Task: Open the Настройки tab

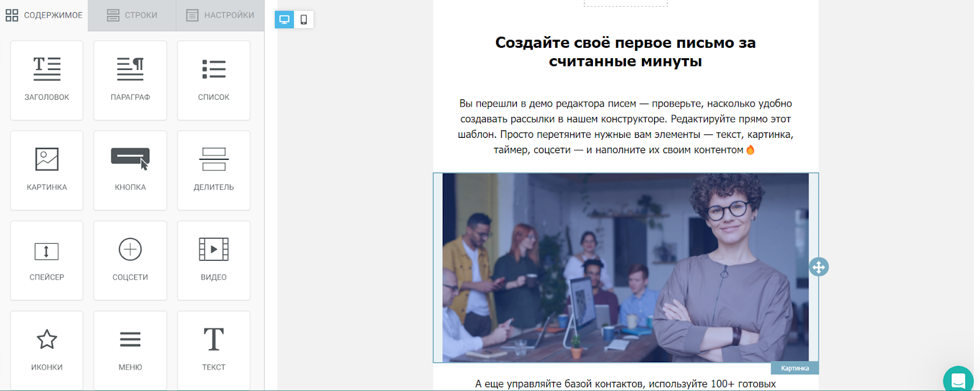Action: [221, 15]
